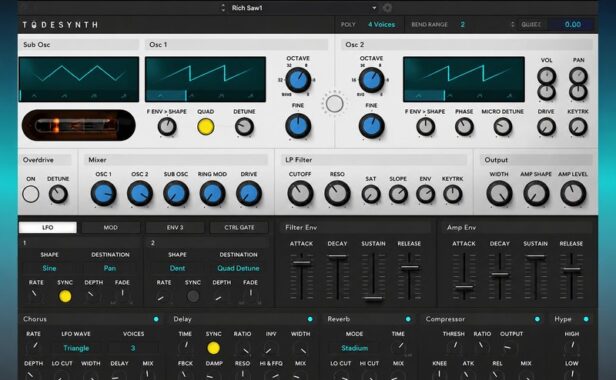Toggle the oscillator sync button between Osc 1 and Osc 2
The height and width of the screenshot is (380, 616).
tap(334, 104)
